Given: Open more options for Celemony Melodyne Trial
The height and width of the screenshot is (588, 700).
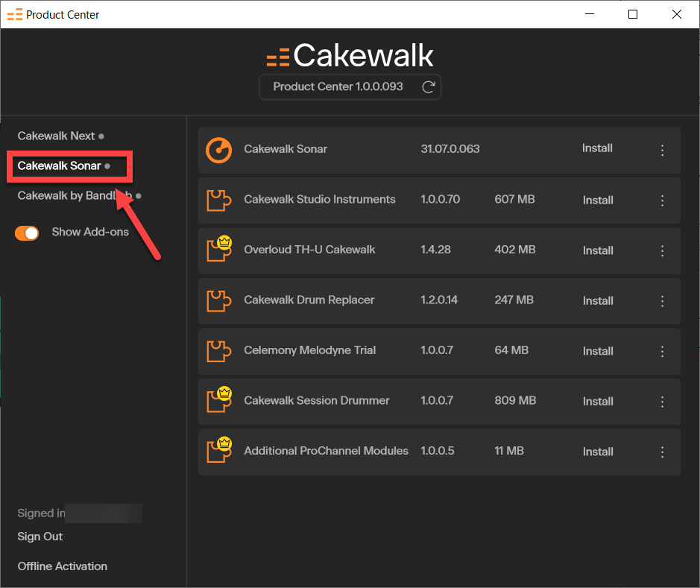Looking at the screenshot, I should [662, 352].
